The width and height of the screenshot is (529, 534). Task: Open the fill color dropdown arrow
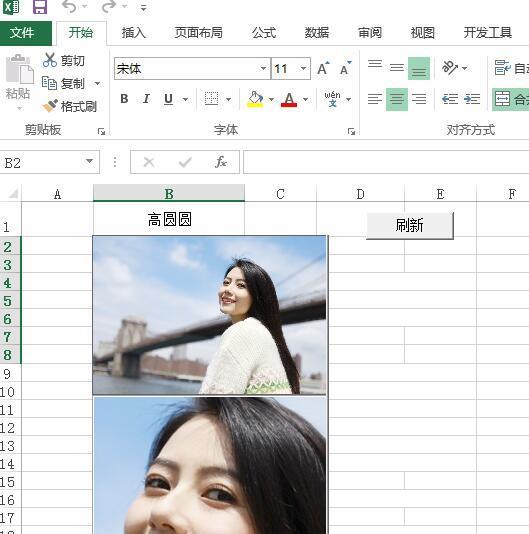pyautogui.click(x=271, y=99)
